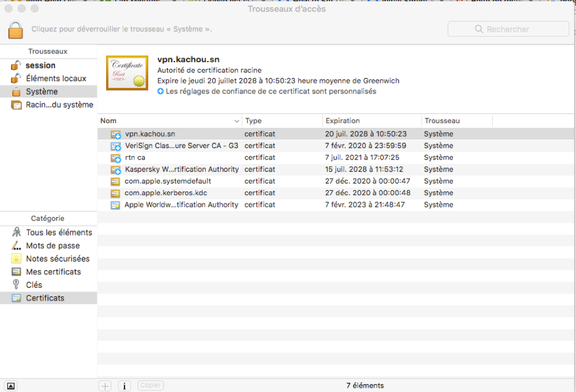
Task: Sort by the Nom column header
Action: [x=170, y=121]
